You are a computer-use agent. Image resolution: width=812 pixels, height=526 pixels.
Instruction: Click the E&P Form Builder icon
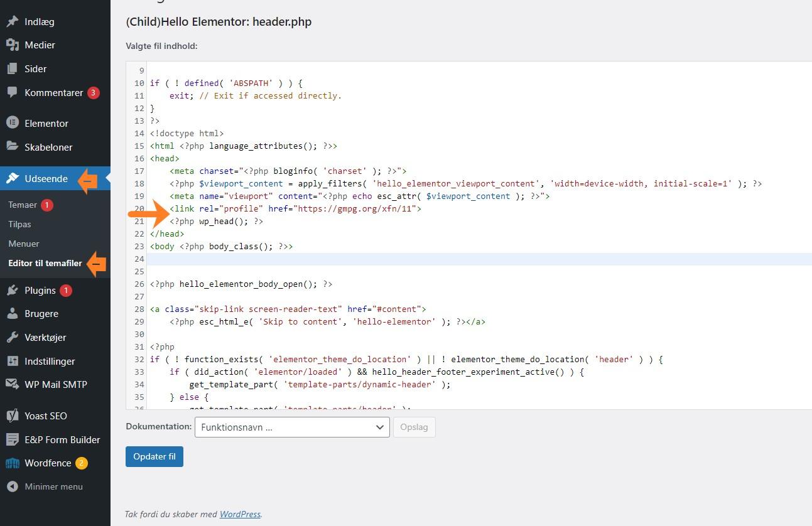pyautogui.click(x=13, y=439)
